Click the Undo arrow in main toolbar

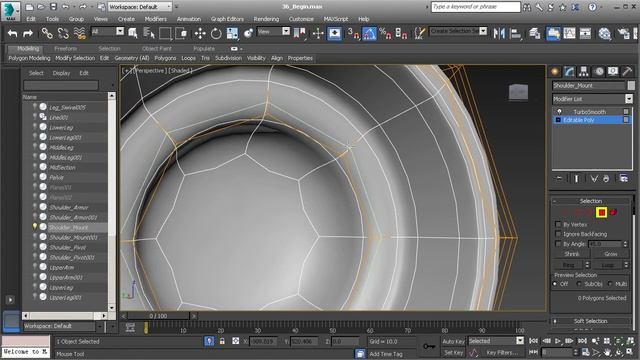coord(12,33)
